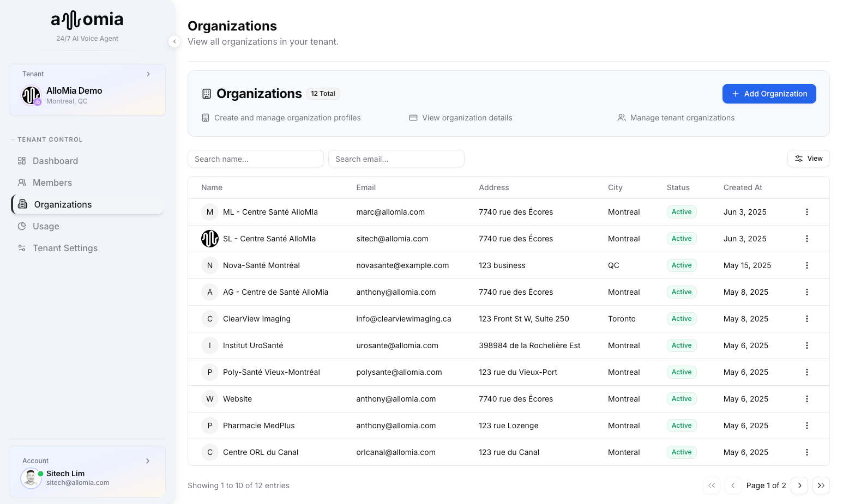Image resolution: width=843 pixels, height=504 pixels.
Task: Click the AlloMia logo at the top
Action: pyautogui.click(x=87, y=19)
